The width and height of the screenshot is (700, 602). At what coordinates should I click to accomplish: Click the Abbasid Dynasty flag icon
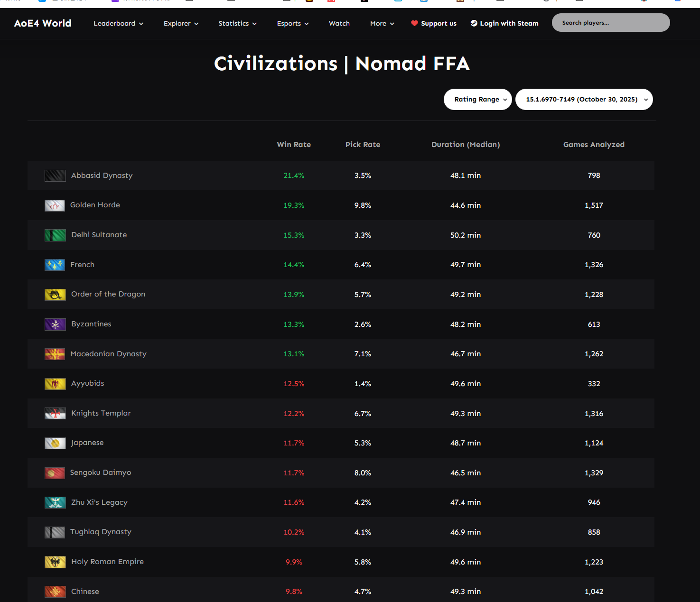55,176
